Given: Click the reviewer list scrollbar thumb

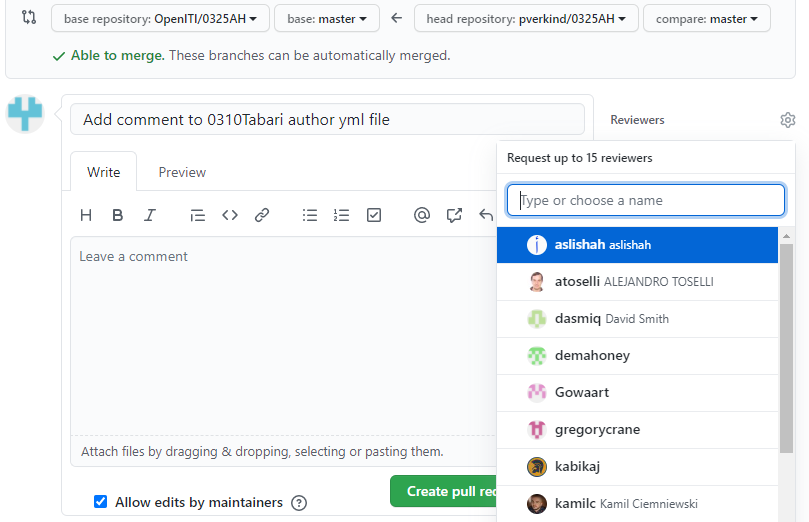Looking at the screenshot, I should click(786, 348).
